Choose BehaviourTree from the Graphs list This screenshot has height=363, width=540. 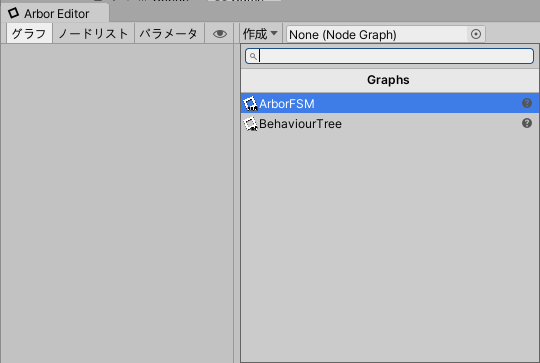tap(390, 124)
